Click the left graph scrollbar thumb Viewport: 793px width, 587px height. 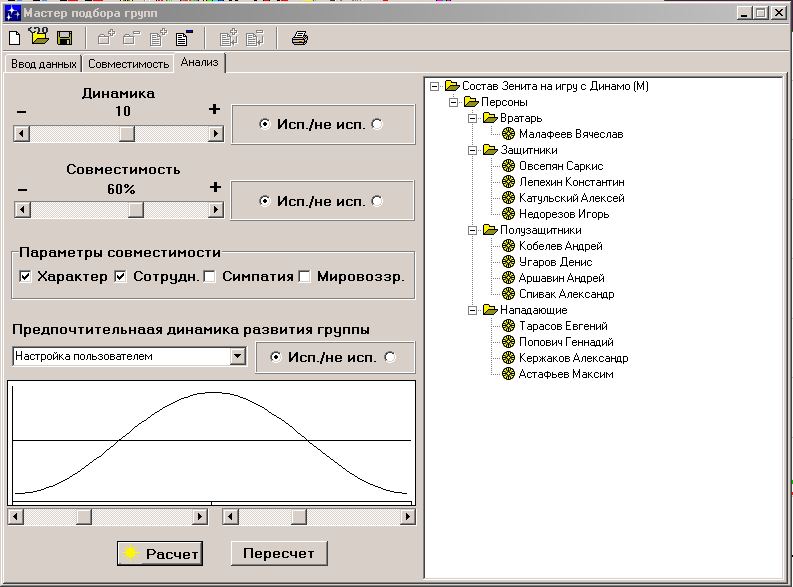[83, 517]
